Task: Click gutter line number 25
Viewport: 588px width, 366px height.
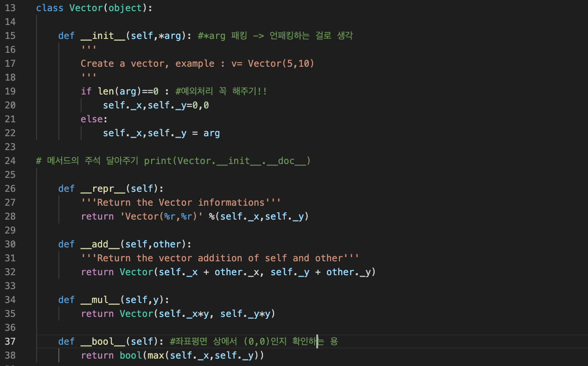Action: (10, 175)
